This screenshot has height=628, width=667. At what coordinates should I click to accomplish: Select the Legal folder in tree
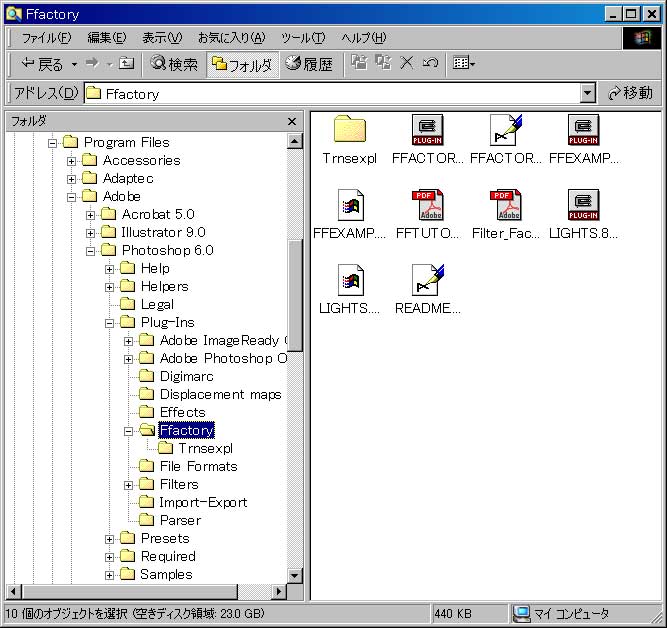tap(147, 304)
